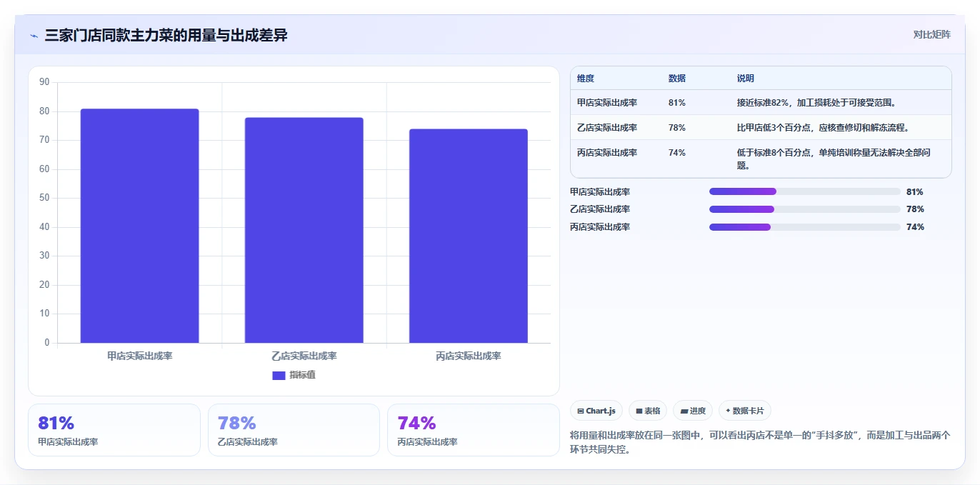Click the summary paragraph starting 将用量和出成率
This screenshot has height=485, width=980.
760,442
